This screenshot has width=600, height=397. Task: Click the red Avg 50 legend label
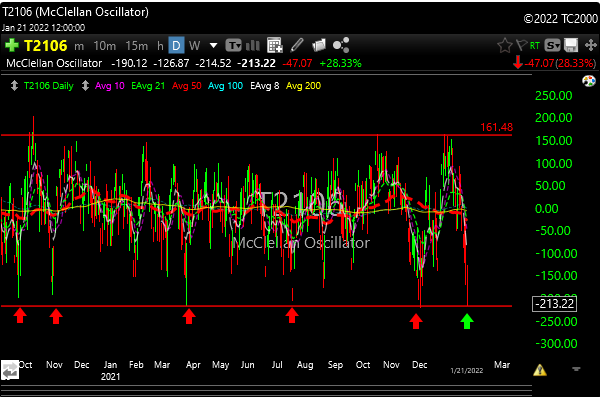pos(187,86)
